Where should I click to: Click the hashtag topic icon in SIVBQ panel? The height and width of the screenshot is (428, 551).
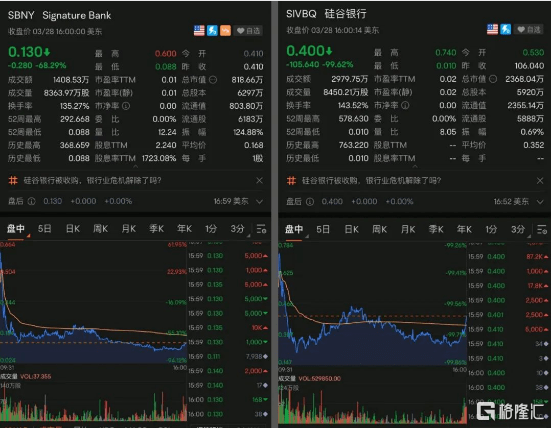291,181
